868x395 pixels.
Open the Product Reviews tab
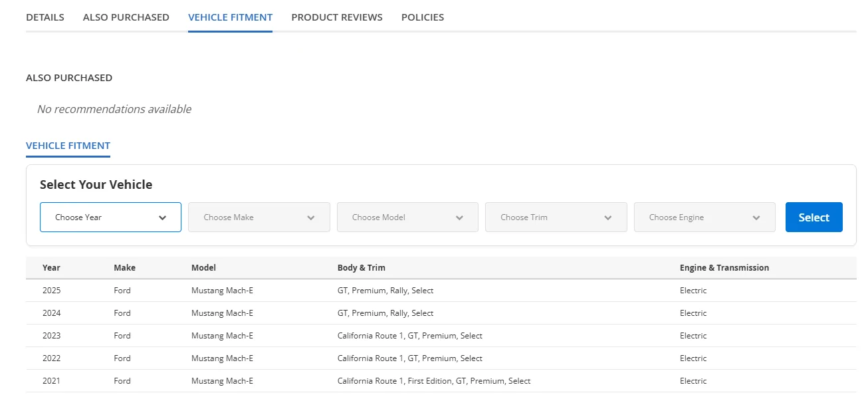click(x=337, y=17)
